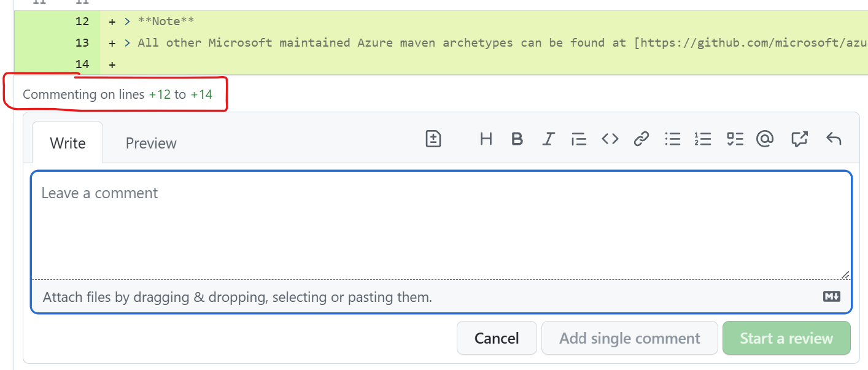Select the Write tab
This screenshot has width=868, height=370.
coord(67,142)
